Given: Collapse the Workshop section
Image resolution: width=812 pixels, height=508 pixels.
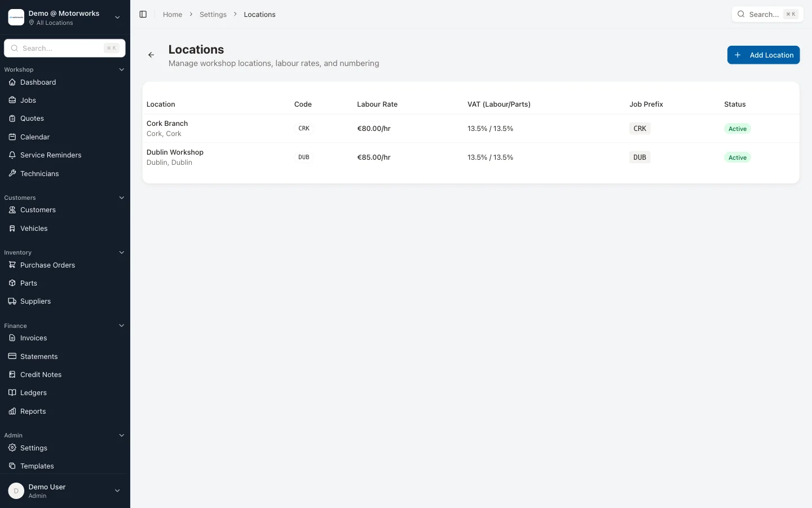Looking at the screenshot, I should click(122, 69).
